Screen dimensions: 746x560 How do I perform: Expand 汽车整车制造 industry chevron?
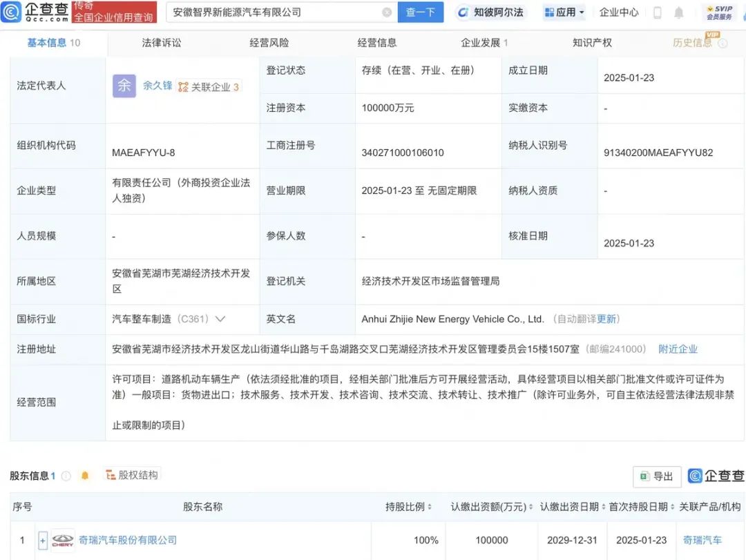(220, 319)
